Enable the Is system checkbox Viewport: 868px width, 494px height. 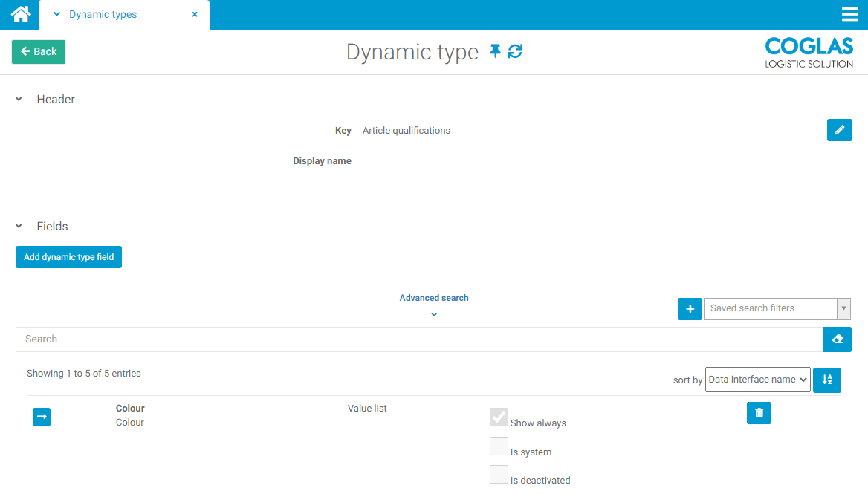499,446
